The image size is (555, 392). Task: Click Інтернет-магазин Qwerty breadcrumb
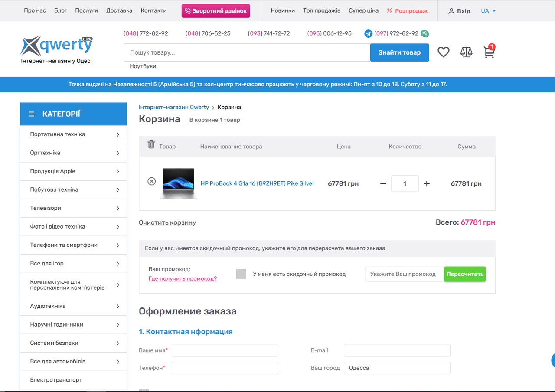[174, 107]
